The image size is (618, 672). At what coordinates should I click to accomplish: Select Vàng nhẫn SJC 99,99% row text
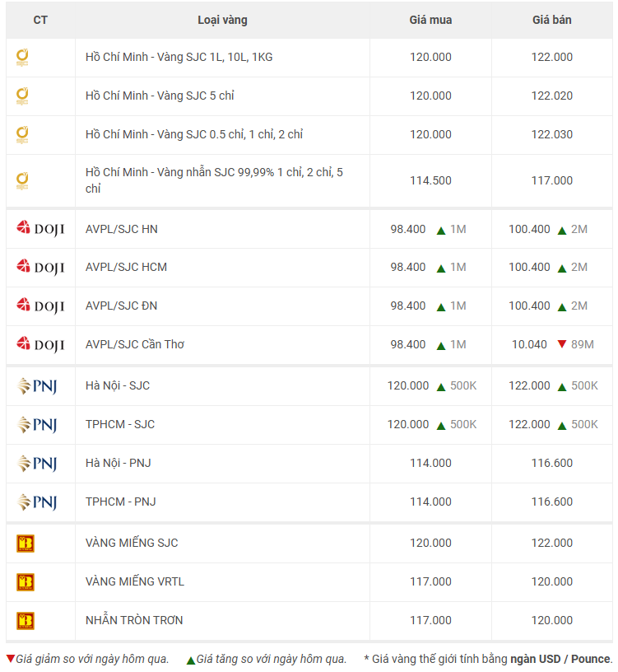[214, 180]
